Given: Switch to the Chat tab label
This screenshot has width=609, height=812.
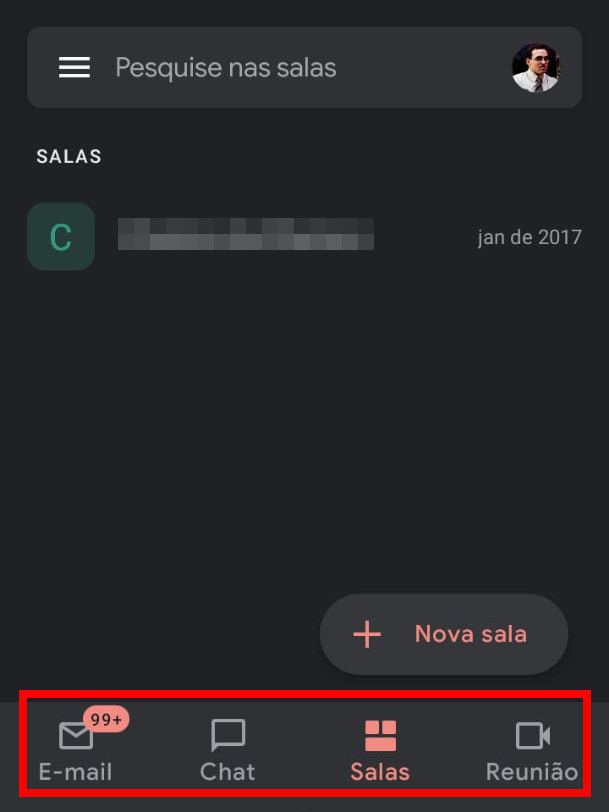Looking at the screenshot, I should (228, 772).
